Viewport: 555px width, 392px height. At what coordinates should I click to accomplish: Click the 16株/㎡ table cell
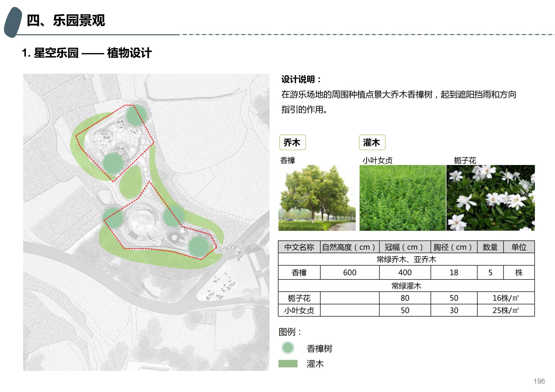point(506,298)
